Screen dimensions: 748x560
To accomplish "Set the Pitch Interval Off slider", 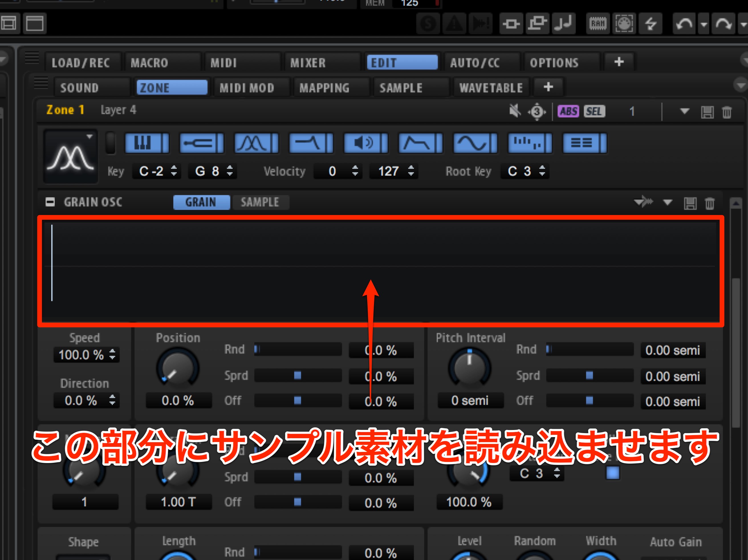I will pos(590,401).
